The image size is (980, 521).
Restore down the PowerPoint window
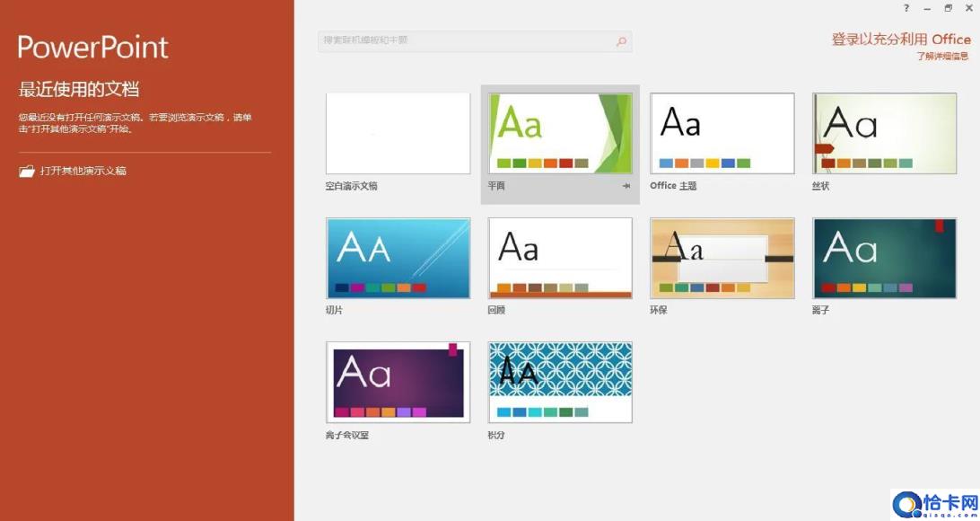pyautogui.click(x=948, y=8)
